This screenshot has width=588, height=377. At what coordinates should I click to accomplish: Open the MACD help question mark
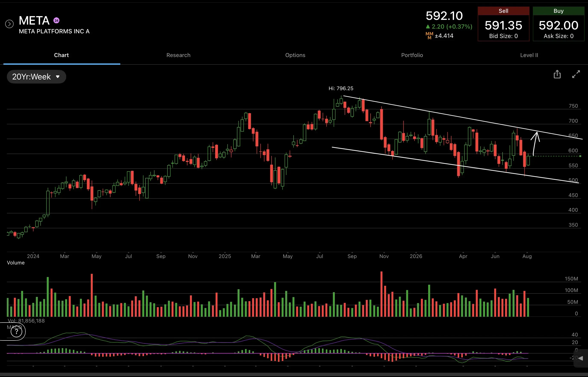coord(16,332)
